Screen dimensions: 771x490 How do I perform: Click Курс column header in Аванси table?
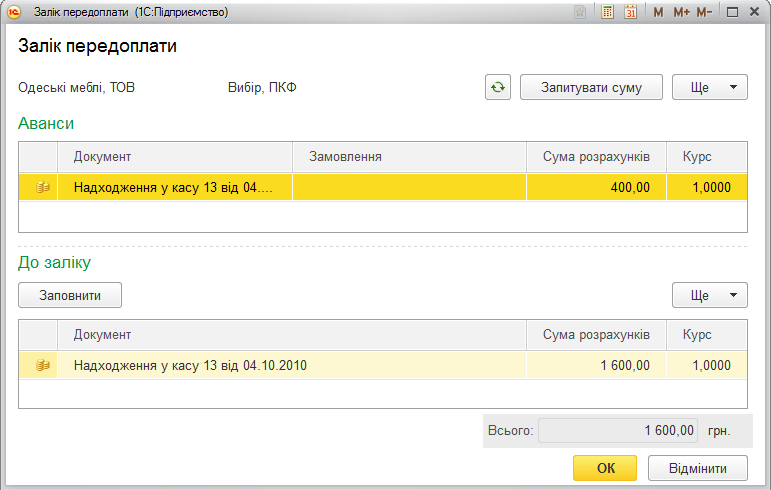tap(707, 157)
